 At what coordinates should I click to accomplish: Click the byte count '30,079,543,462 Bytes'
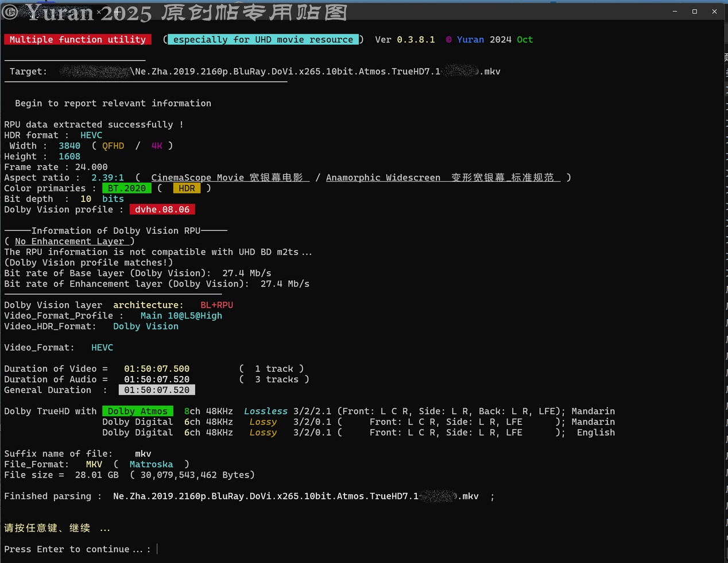[x=195, y=475]
